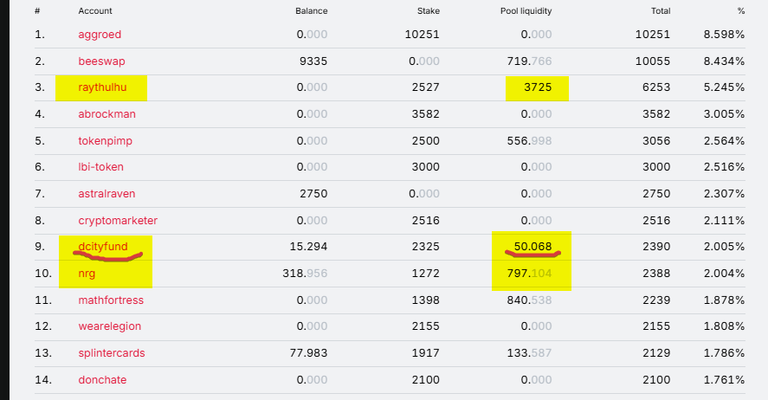Select the tokenpimp account link

105,141
